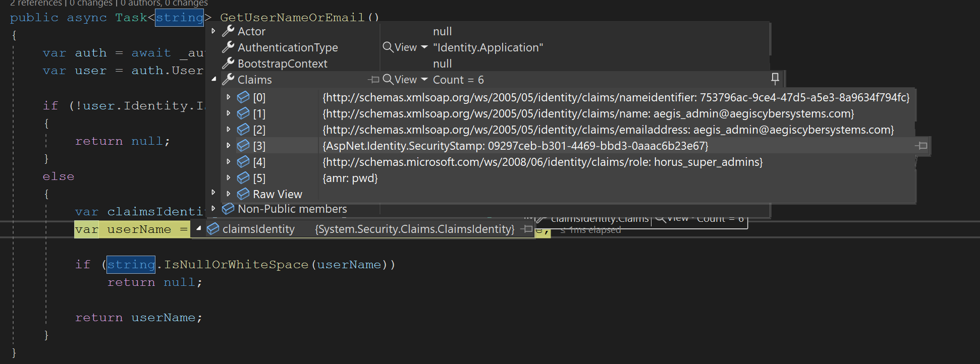Image resolution: width=980 pixels, height=364 pixels.
Task: Click the cube icon for claim [1]
Action: (243, 113)
